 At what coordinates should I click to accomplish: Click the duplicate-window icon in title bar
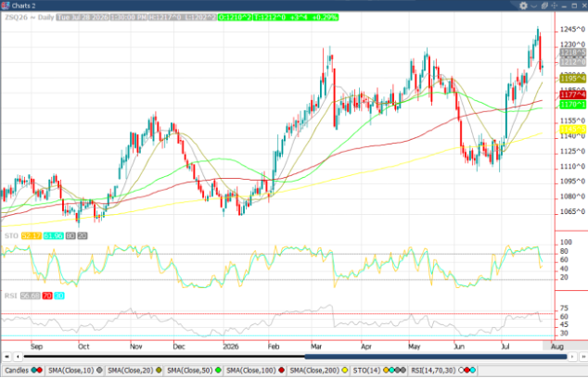click(544, 6)
